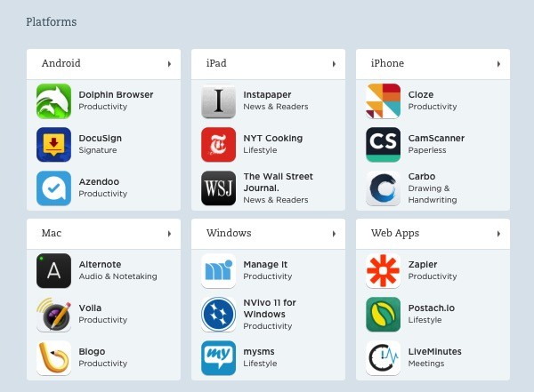This screenshot has width=534, height=392.
Task: Follow the DocuSign title link
Action: pos(100,138)
